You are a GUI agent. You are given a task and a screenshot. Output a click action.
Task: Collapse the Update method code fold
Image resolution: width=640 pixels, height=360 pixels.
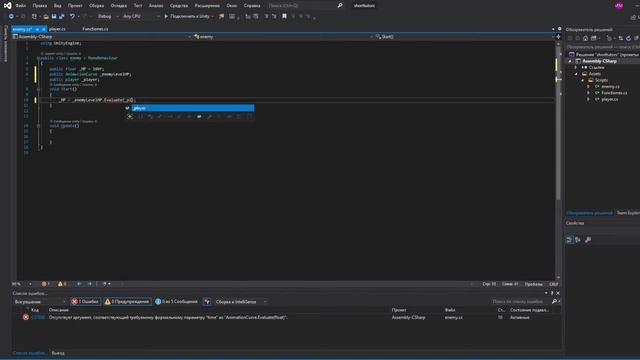tap(38, 126)
